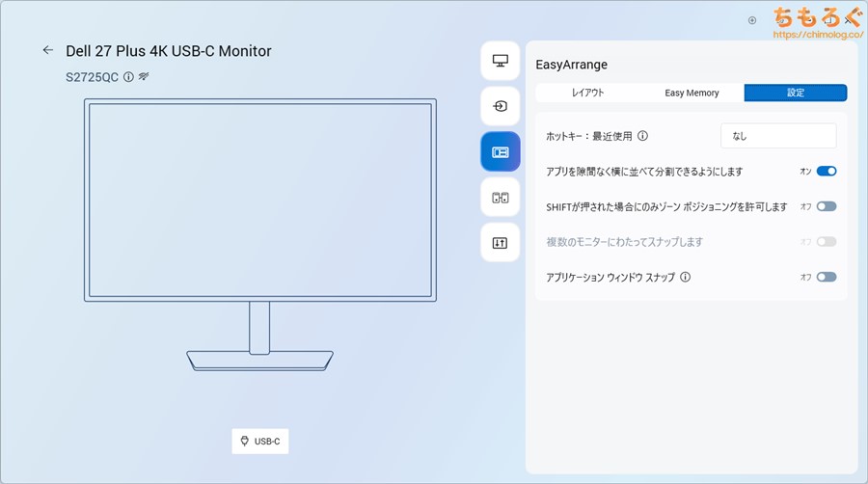This screenshot has width=868, height=484.
Task: Open the dual-screen sidebar icon
Action: coord(500,198)
